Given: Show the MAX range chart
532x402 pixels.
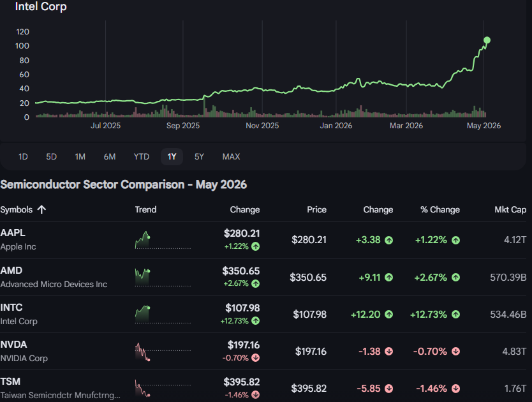Looking at the screenshot, I should tap(231, 156).
